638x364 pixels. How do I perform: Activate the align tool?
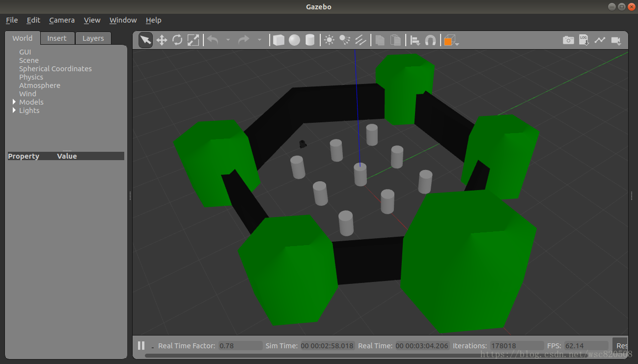415,40
